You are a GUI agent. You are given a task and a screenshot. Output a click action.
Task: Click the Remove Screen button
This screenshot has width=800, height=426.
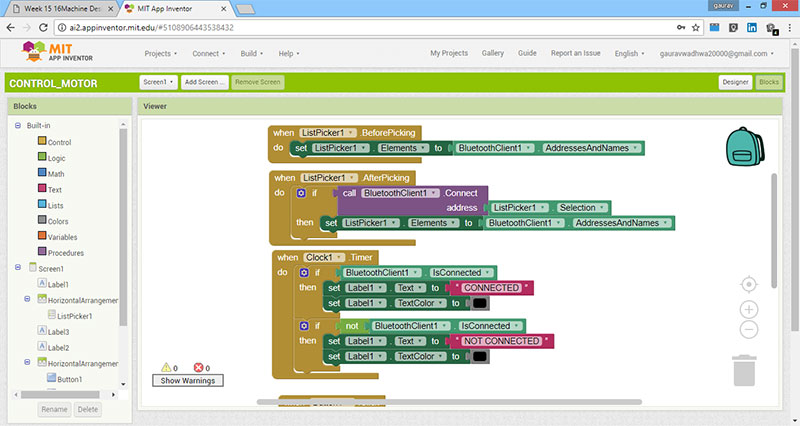click(258, 82)
